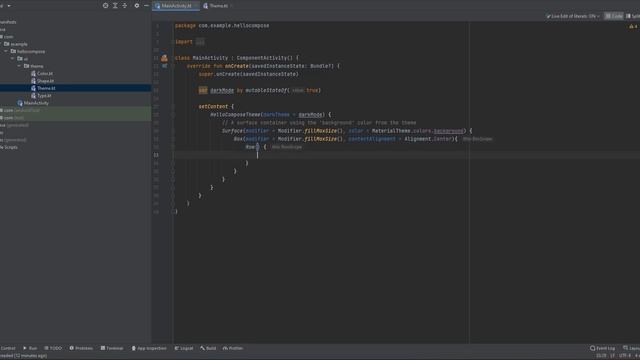The image size is (640, 360).
Task: Select the com (test) package row
Action: coord(76,118)
